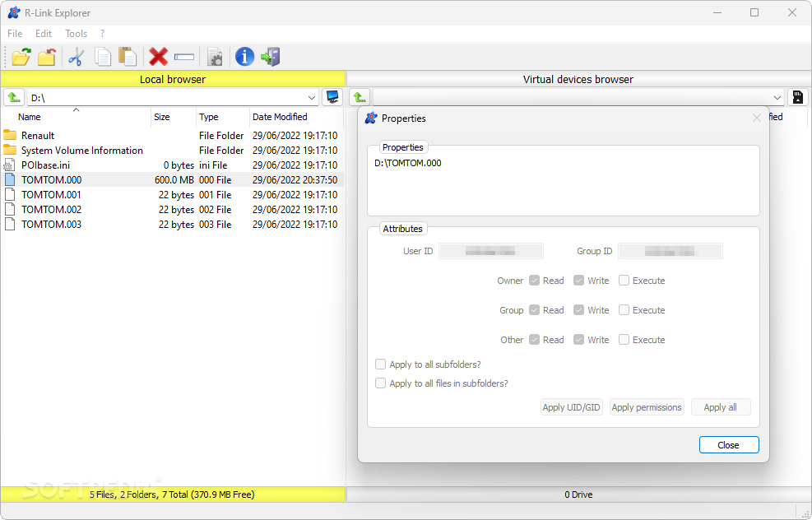This screenshot has width=812, height=520.
Task: Paste using the clipboard toolbar icon
Action: (x=128, y=57)
